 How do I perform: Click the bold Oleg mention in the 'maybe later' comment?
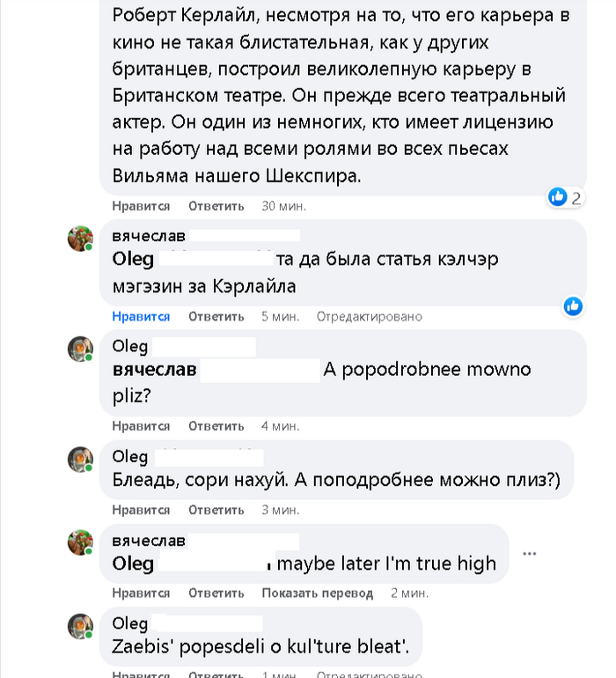point(134,564)
